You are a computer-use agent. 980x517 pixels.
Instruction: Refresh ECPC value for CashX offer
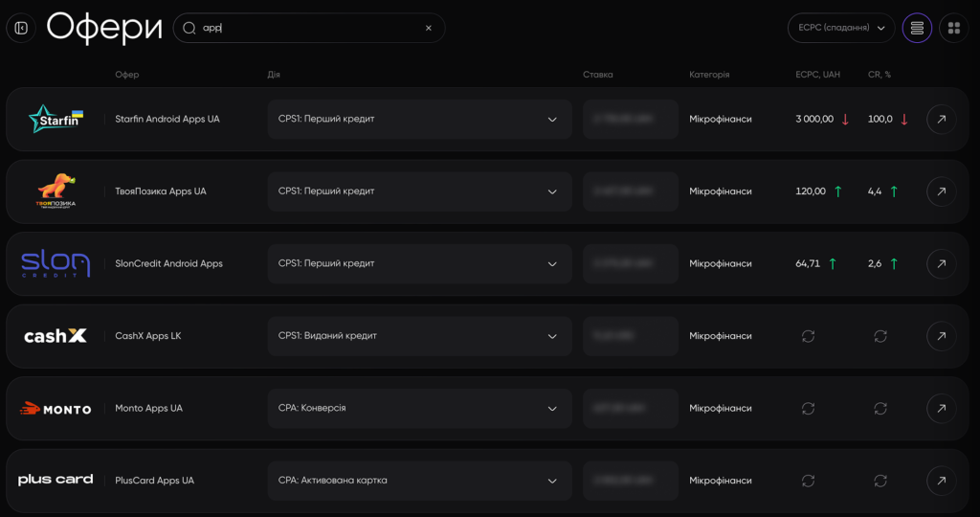(x=808, y=336)
